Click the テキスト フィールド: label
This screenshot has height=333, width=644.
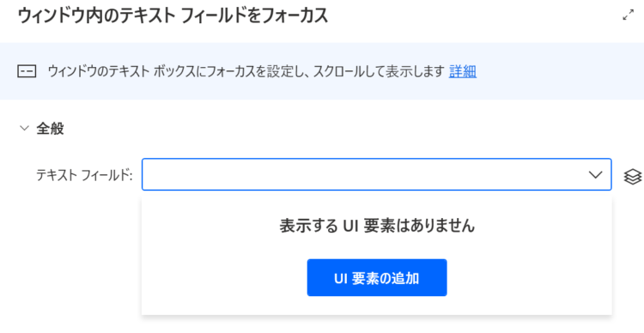(x=84, y=175)
